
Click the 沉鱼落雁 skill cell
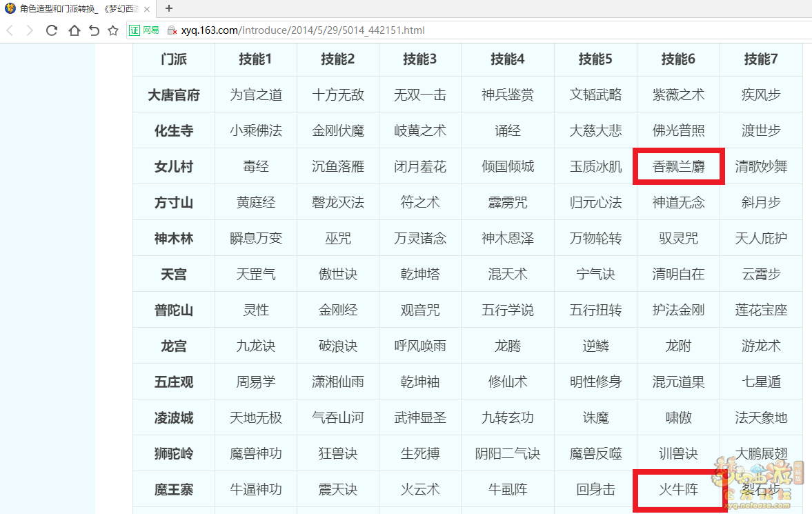(x=338, y=166)
